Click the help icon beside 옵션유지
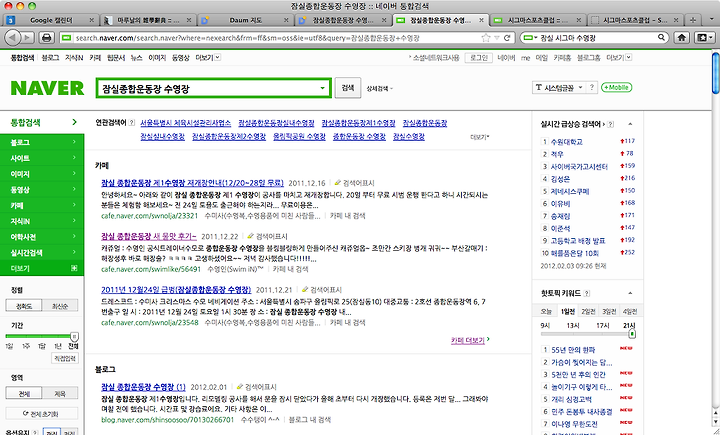This screenshot has width=720, height=435. [35, 433]
